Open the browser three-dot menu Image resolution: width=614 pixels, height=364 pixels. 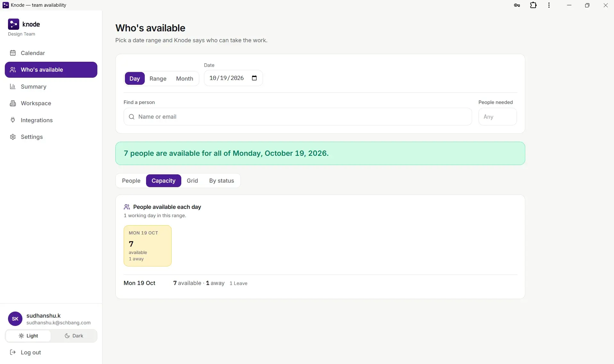pos(549,5)
